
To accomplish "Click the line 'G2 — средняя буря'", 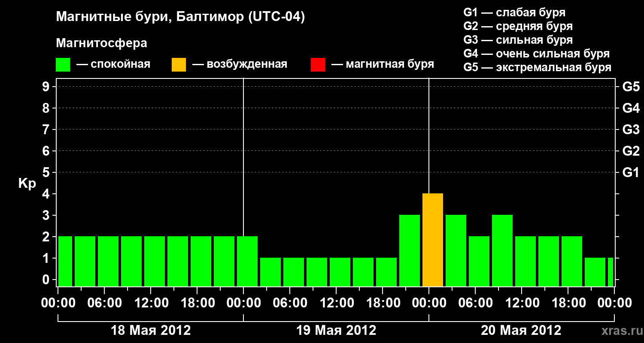I will pyautogui.click(x=518, y=26).
